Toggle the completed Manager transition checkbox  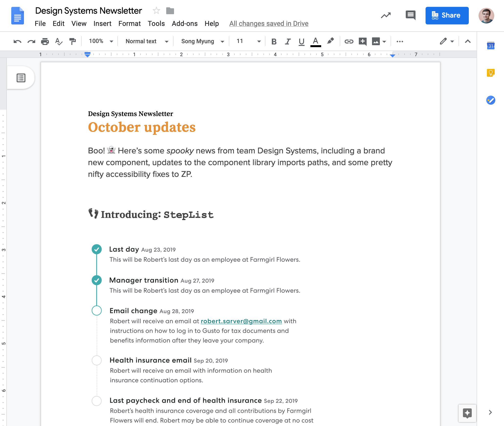tap(96, 280)
